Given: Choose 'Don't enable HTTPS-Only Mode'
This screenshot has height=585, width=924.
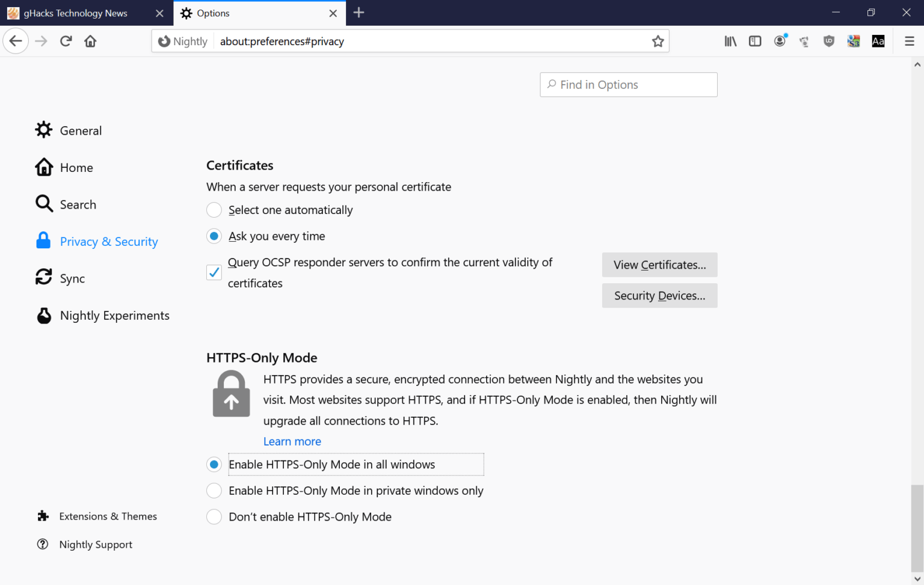Looking at the screenshot, I should [x=214, y=516].
